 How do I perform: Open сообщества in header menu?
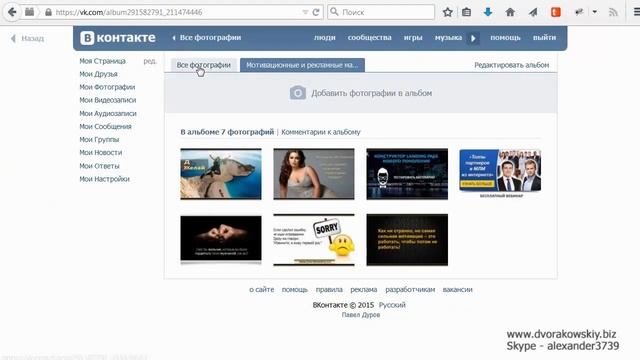coord(369,38)
